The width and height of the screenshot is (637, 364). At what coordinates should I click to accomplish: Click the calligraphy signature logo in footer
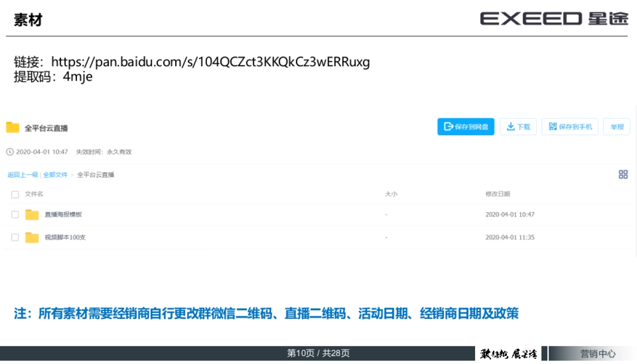coord(509,353)
